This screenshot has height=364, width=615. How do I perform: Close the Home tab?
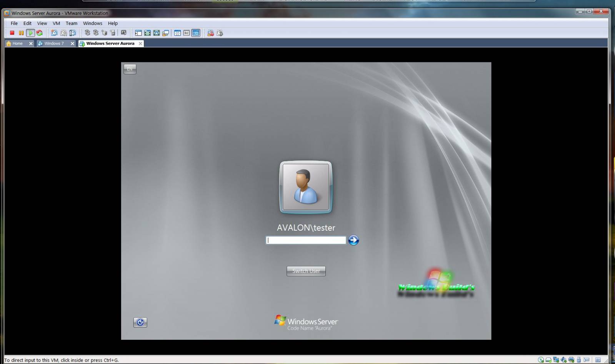(31, 43)
